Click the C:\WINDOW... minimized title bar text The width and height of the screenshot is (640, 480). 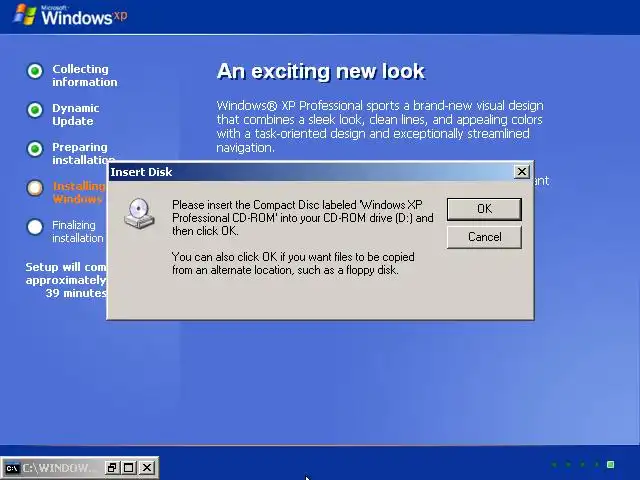(x=57, y=468)
